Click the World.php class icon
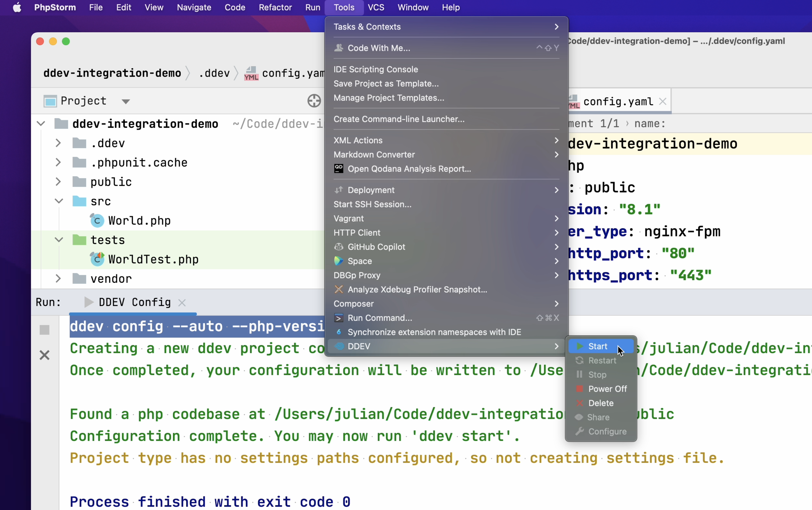812x510 pixels. tap(97, 221)
